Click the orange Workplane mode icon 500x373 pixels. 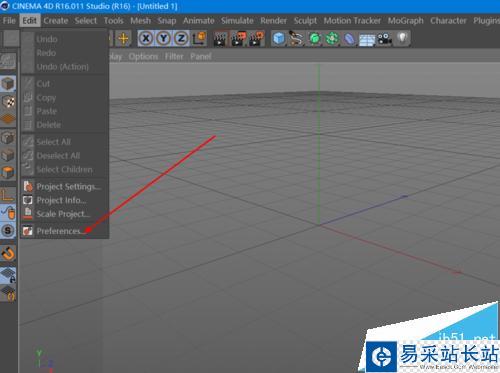[x=8, y=119]
